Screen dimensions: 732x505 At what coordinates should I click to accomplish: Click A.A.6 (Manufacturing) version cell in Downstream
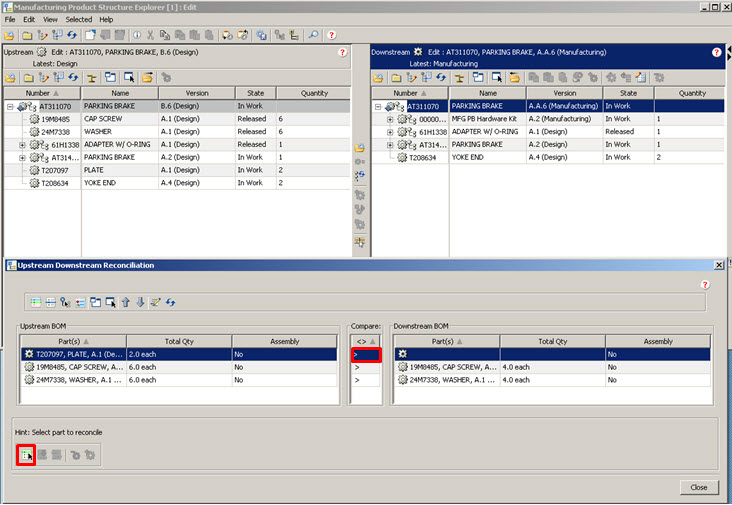pos(564,106)
